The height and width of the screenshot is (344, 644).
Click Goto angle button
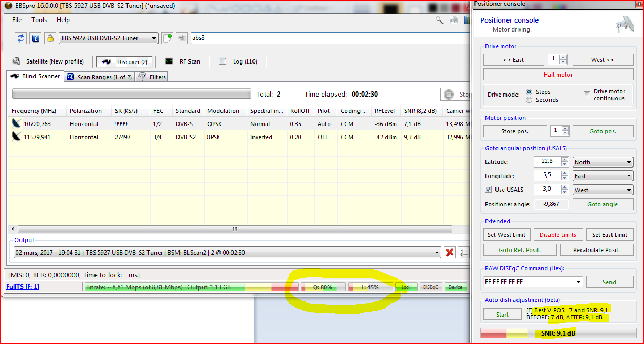602,204
